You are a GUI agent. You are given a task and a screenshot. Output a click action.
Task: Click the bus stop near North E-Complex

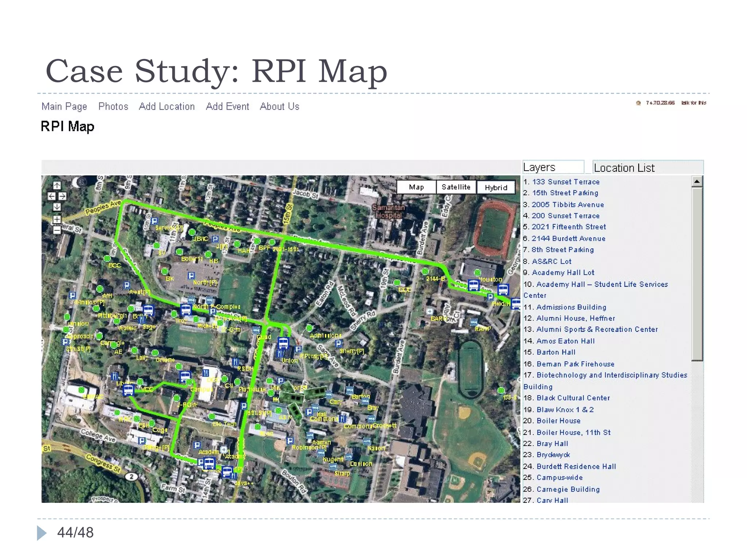(186, 310)
